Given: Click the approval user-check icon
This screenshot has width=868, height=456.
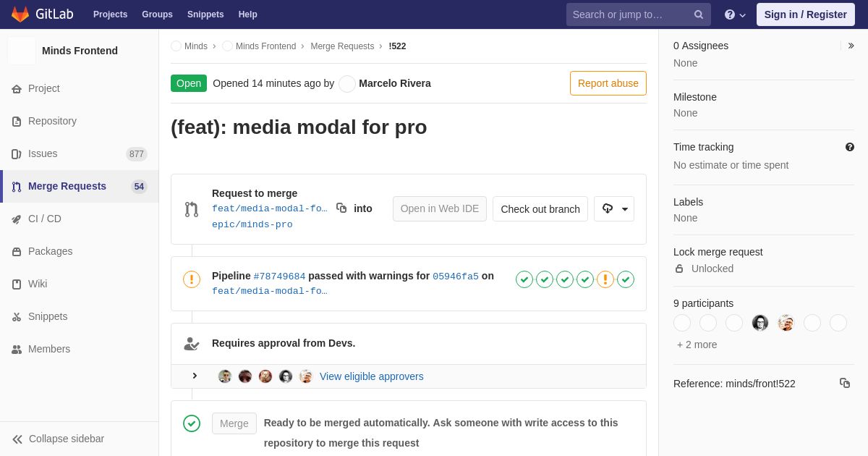Looking at the screenshot, I should point(192,344).
